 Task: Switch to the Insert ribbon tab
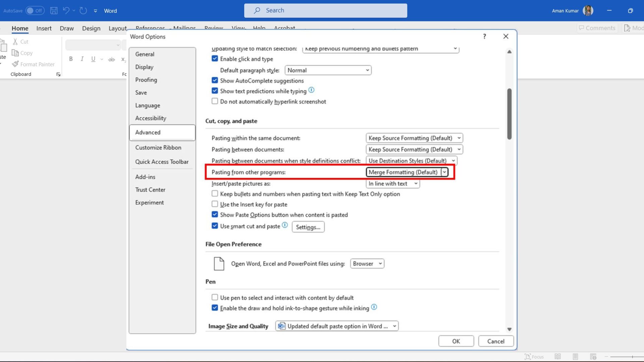click(44, 28)
